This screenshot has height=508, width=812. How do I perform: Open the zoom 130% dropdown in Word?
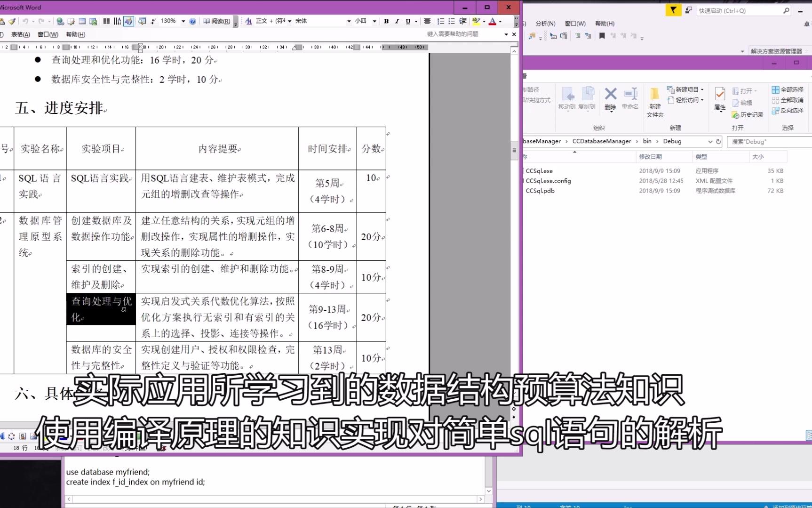[183, 21]
